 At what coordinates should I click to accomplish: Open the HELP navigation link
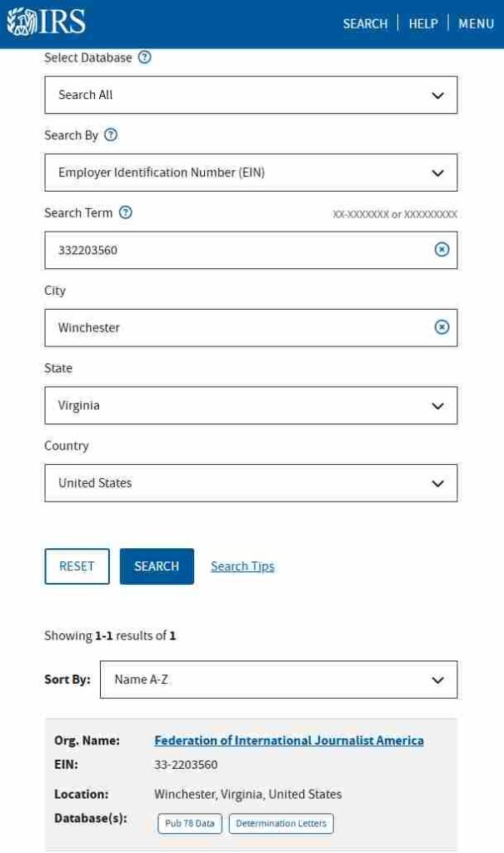pos(425,23)
